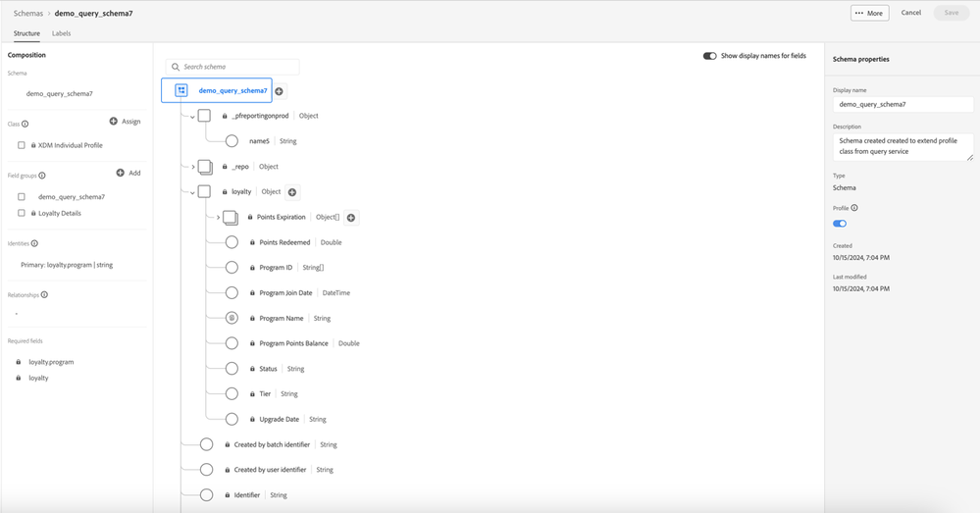980x513 pixels.
Task: Disable the Profile toggle switch
Action: [x=840, y=224]
